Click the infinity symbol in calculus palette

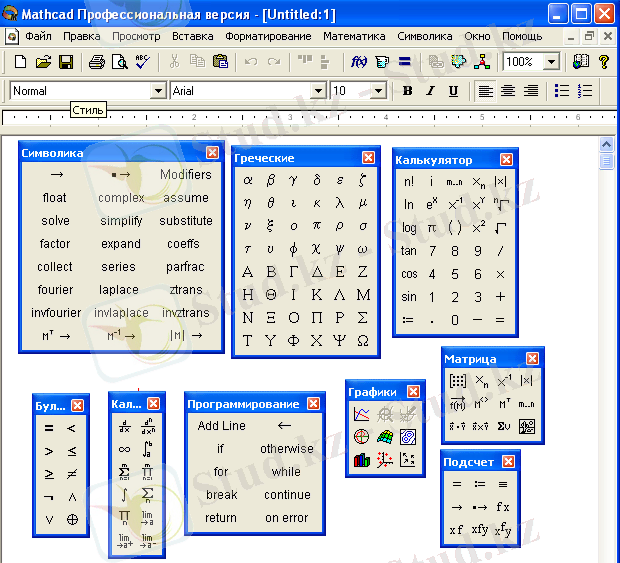click(125, 449)
